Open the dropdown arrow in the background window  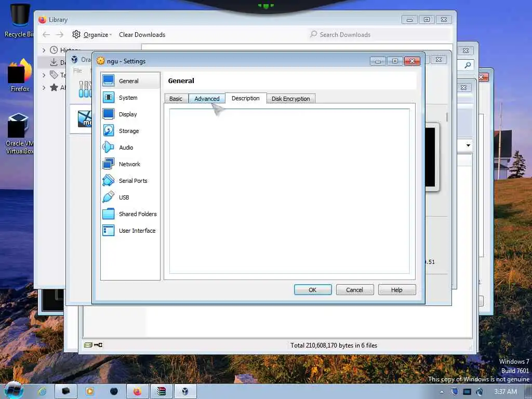(x=468, y=145)
